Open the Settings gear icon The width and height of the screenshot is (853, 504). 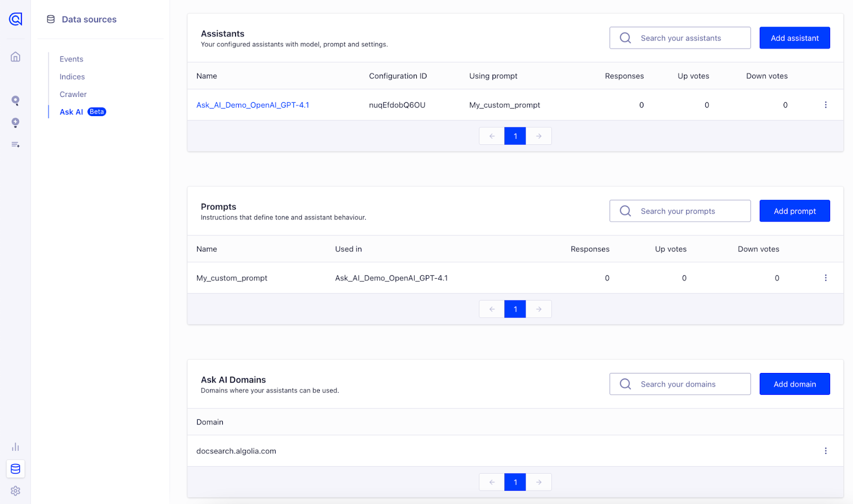coord(15,491)
